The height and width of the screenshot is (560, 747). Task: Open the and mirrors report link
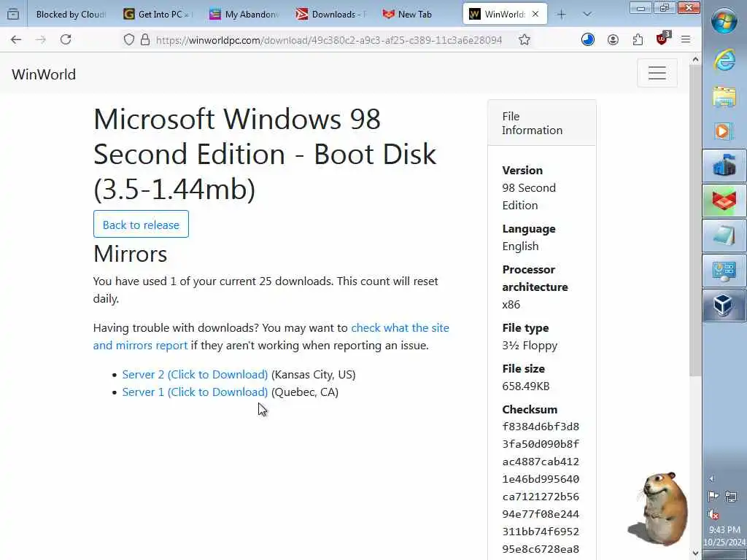pyautogui.click(x=140, y=345)
